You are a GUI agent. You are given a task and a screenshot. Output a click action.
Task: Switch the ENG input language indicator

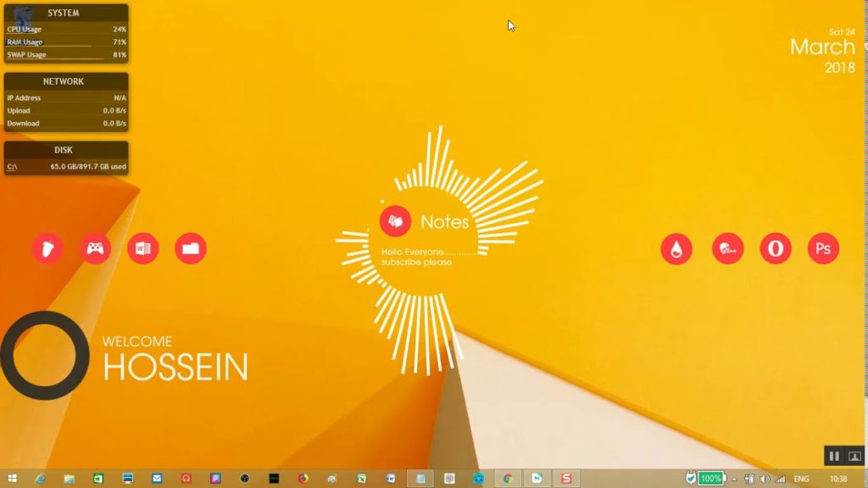point(802,480)
